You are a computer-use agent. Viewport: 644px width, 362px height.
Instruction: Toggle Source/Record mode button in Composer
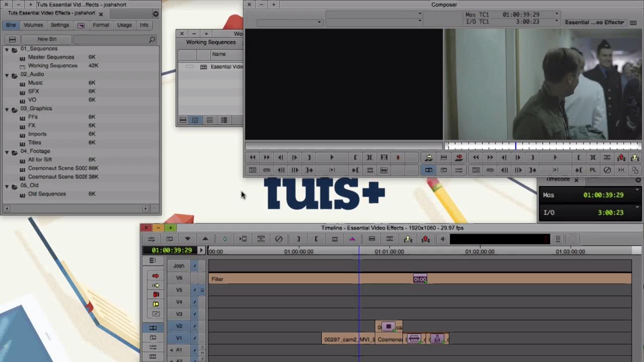pyautogui.click(x=429, y=170)
